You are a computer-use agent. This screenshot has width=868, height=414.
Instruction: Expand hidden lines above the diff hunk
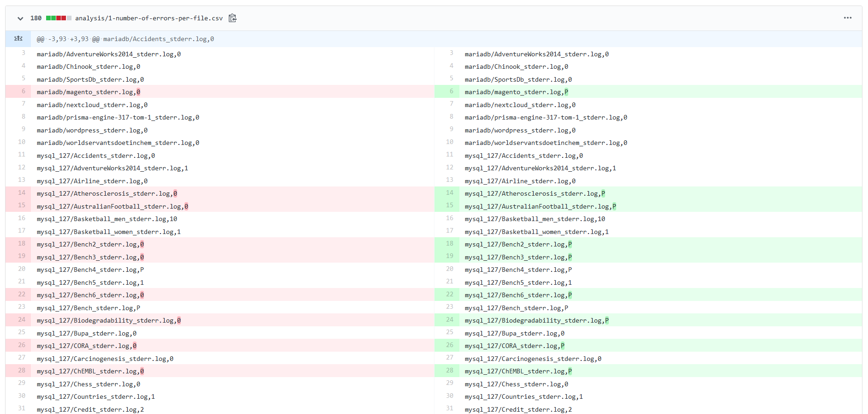pyautogui.click(x=18, y=39)
